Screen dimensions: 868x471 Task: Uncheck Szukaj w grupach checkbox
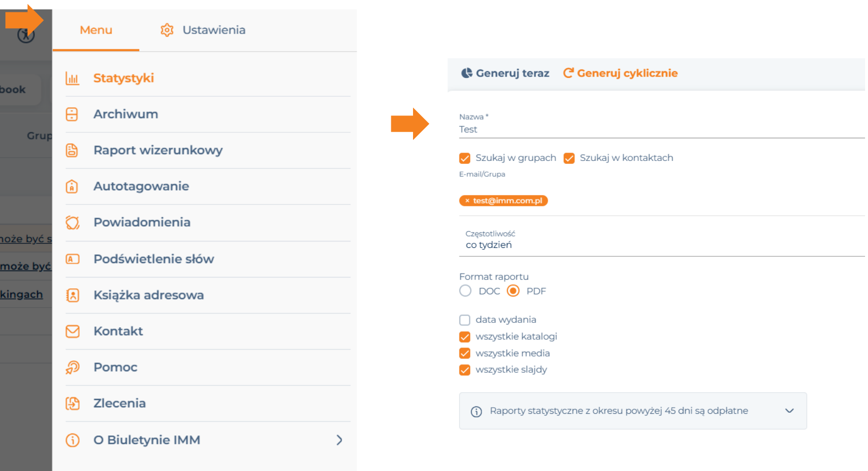point(465,158)
